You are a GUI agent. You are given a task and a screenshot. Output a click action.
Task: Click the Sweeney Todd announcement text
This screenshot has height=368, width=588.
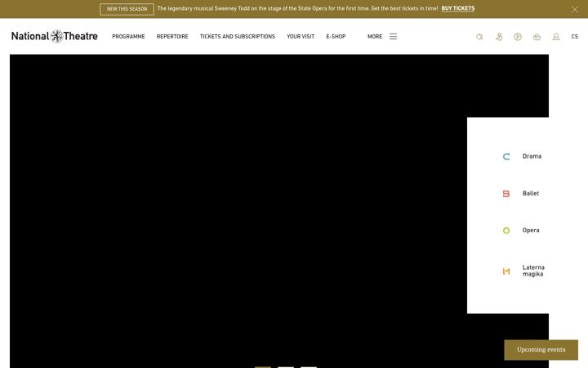tap(297, 9)
